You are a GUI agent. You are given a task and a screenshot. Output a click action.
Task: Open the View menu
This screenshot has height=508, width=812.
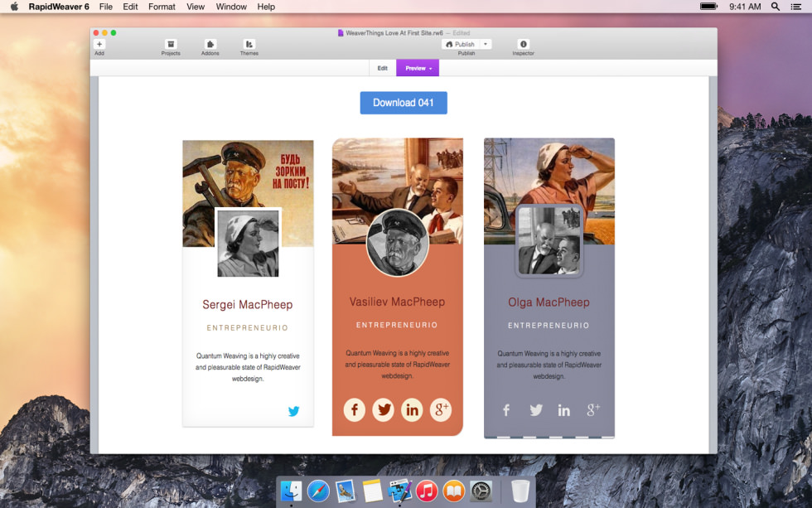(x=196, y=7)
